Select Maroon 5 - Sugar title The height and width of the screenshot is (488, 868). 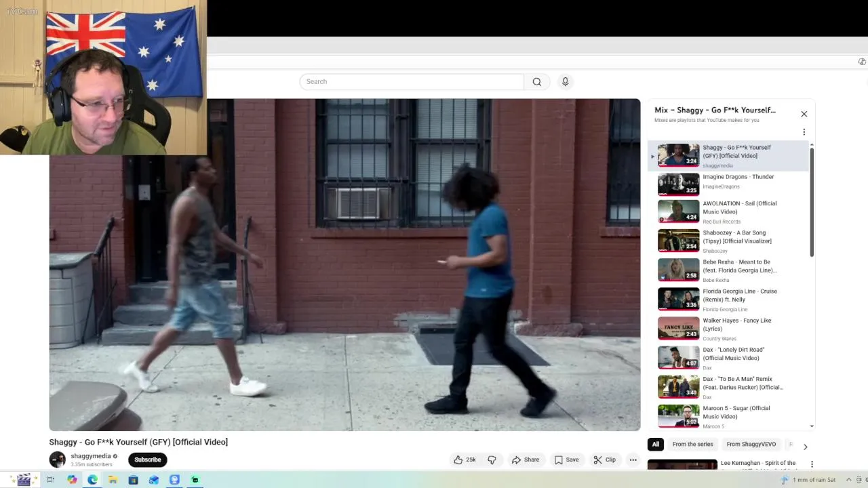coord(736,412)
